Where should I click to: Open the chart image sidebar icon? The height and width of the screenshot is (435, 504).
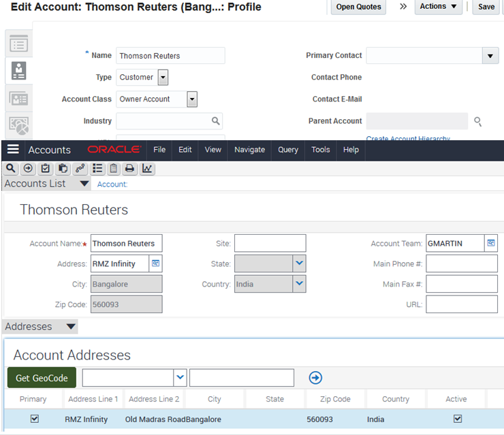[x=18, y=126]
